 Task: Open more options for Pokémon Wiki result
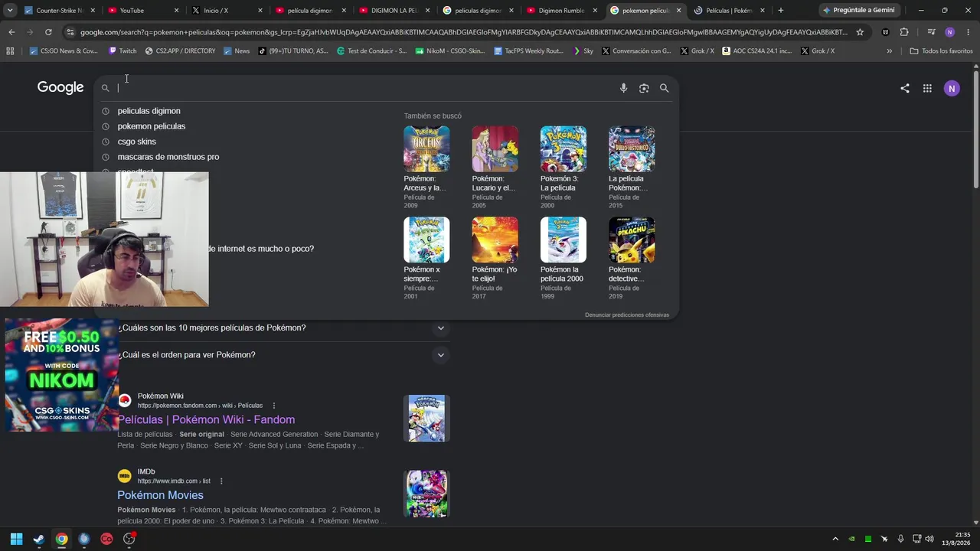[x=274, y=406]
